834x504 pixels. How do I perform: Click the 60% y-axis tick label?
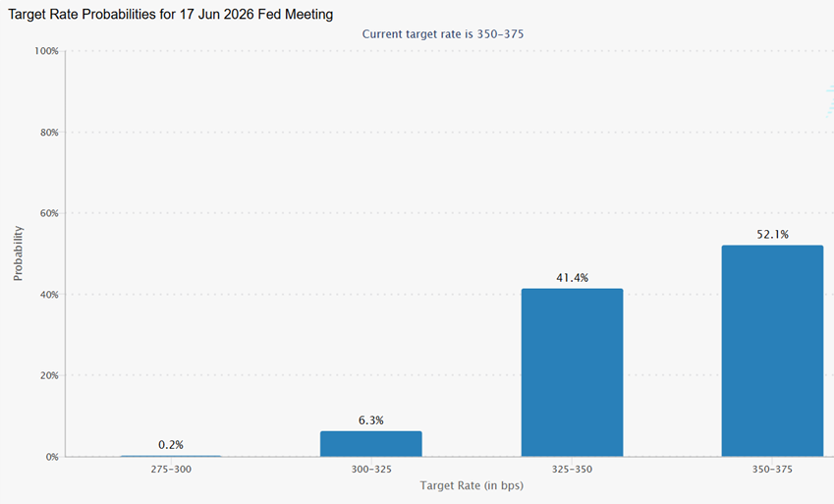(x=48, y=213)
